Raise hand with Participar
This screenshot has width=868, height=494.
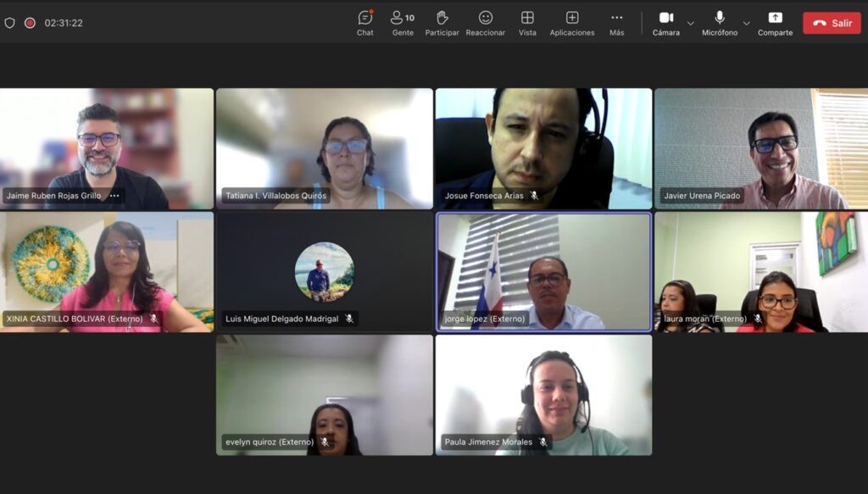pos(442,23)
